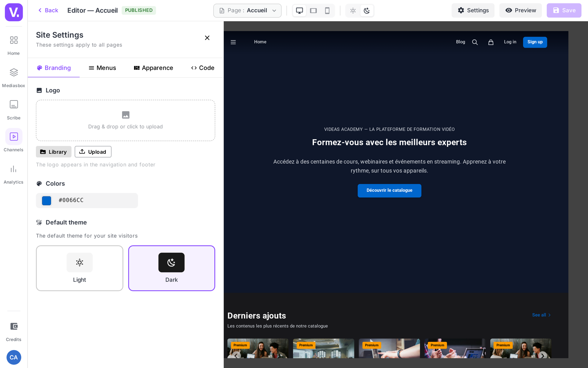588x368 pixels.
Task: Select Dark default theme
Action: pos(172,268)
